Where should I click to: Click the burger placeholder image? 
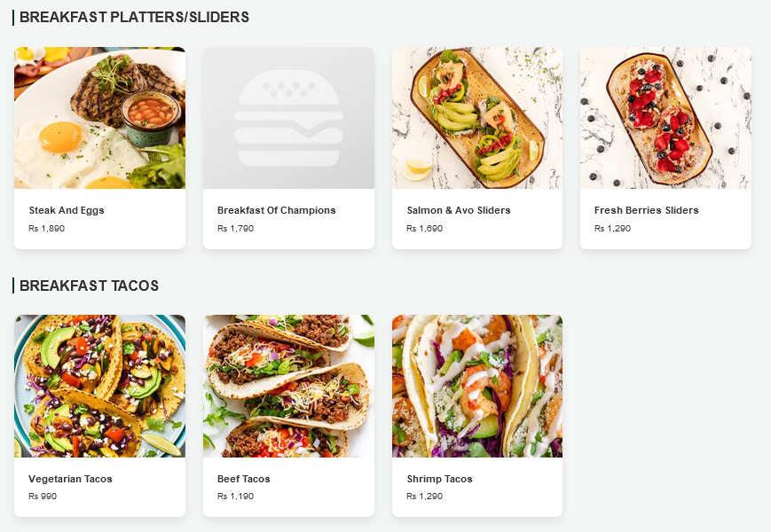coord(288,118)
